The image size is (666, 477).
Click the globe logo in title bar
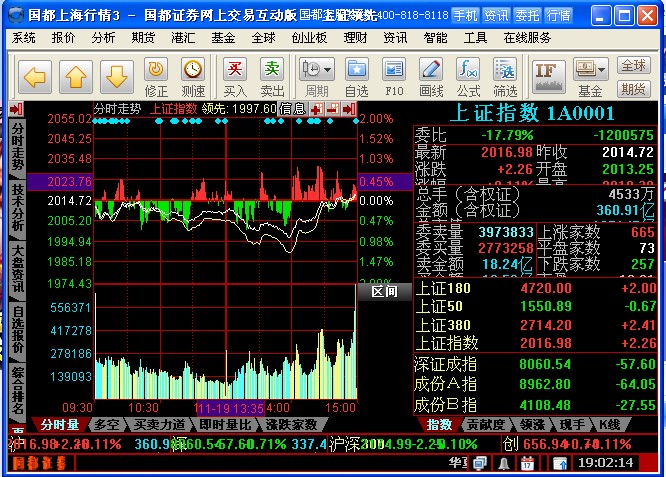pyautogui.click(x=16, y=15)
